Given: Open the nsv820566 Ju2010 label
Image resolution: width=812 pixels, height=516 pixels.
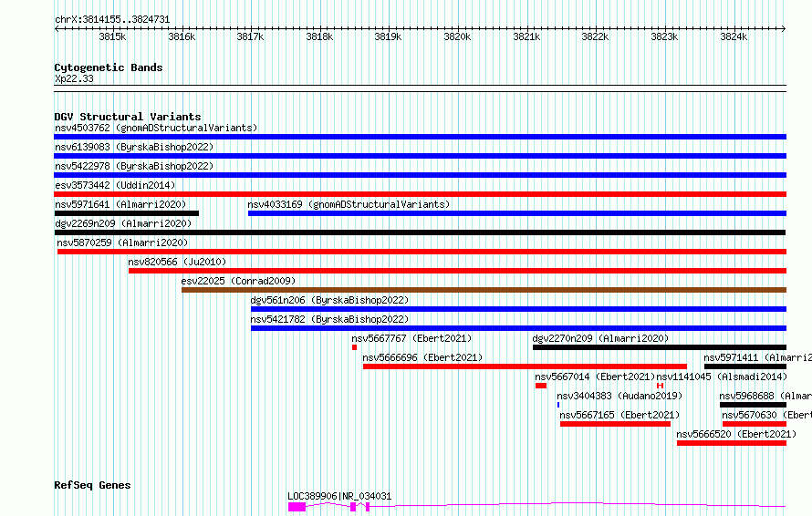Looking at the screenshot, I should [177, 262].
